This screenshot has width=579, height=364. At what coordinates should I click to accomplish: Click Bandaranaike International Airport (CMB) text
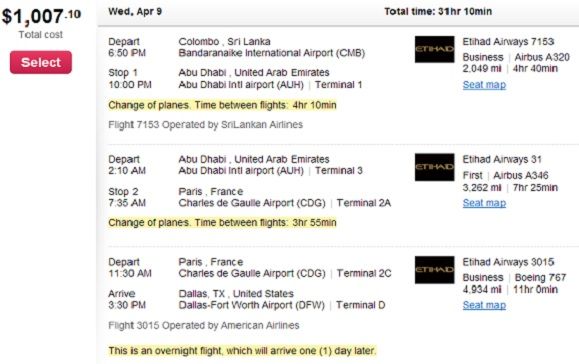coord(271,53)
